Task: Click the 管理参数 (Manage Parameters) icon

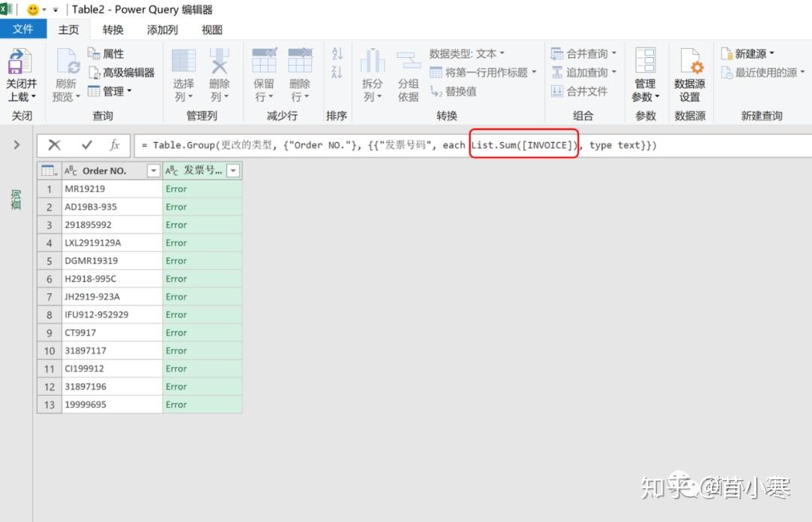Action: 645,75
